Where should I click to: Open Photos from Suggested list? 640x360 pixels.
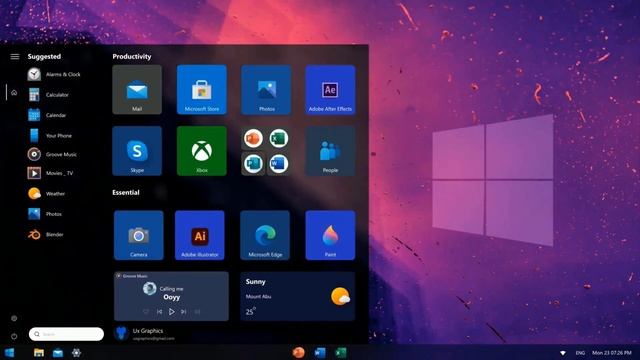pyautogui.click(x=45, y=214)
